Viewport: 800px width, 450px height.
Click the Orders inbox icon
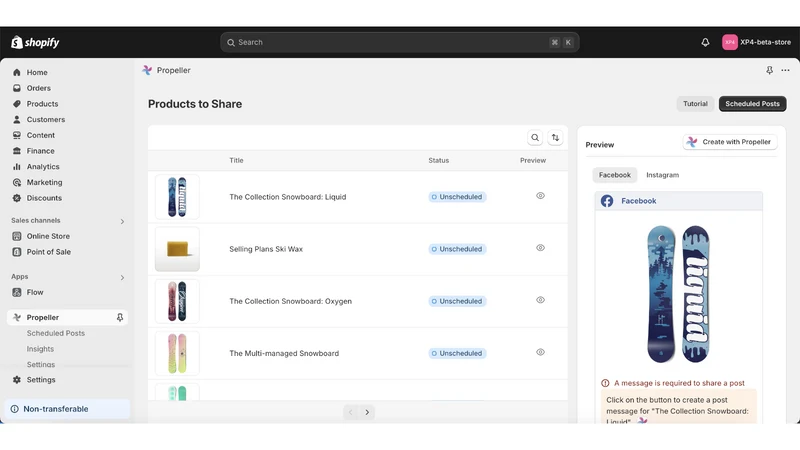pos(17,88)
